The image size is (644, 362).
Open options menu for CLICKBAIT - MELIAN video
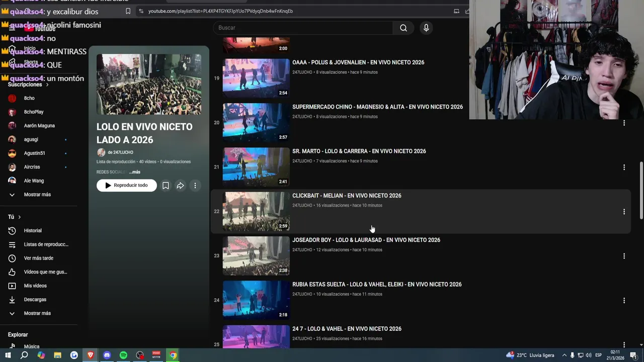tap(624, 212)
